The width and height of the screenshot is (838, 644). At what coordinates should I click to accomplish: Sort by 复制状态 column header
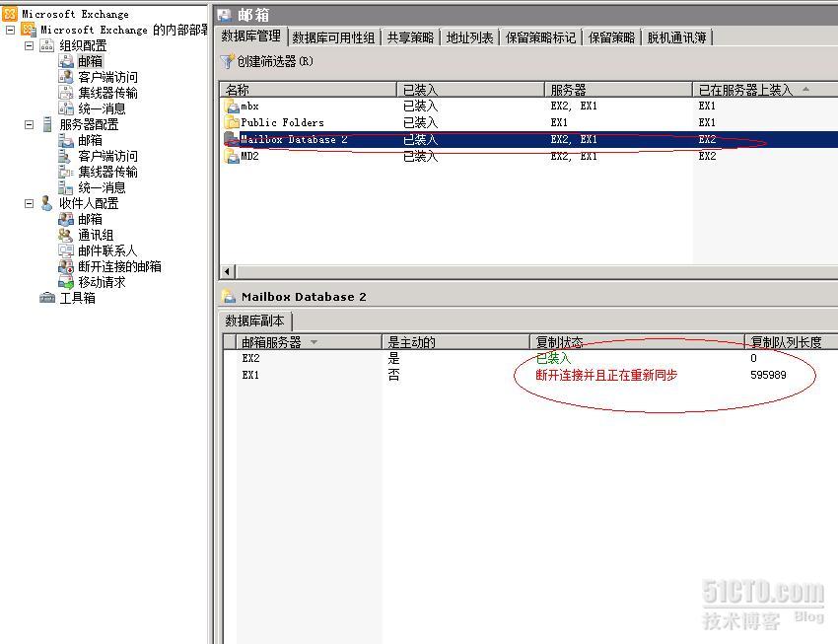[637, 342]
